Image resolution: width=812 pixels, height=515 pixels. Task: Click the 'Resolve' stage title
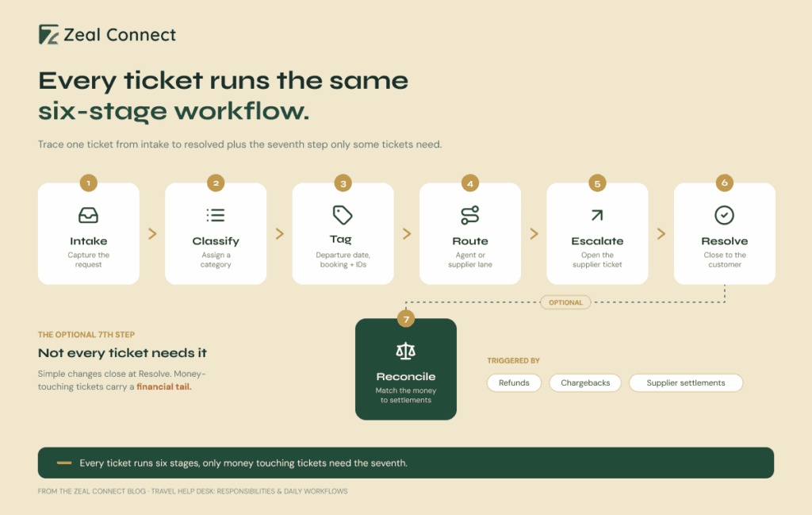(725, 241)
